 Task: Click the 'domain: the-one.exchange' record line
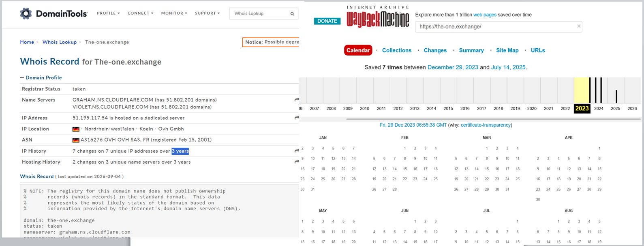tap(59, 220)
